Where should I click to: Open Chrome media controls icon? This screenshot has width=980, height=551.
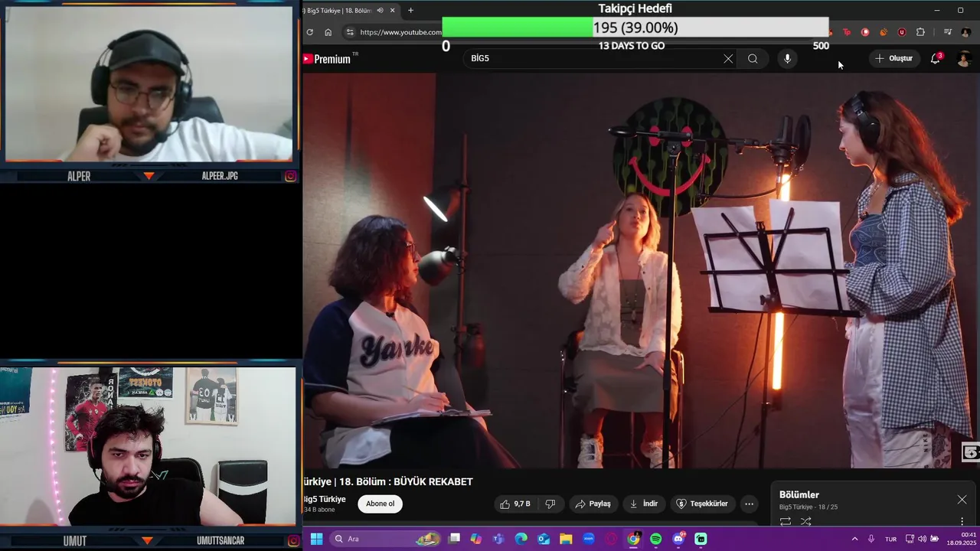point(947,32)
